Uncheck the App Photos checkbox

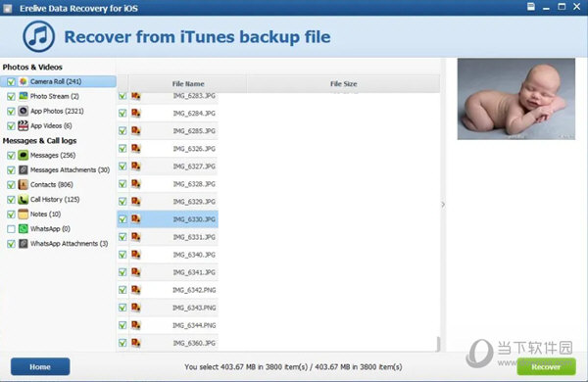tap(11, 112)
